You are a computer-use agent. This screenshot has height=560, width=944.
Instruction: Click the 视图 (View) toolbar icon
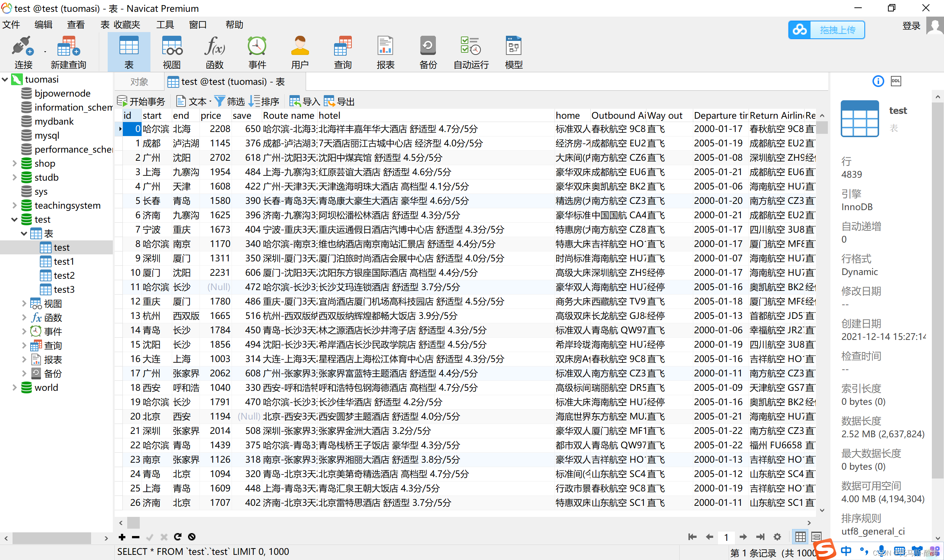tap(172, 52)
